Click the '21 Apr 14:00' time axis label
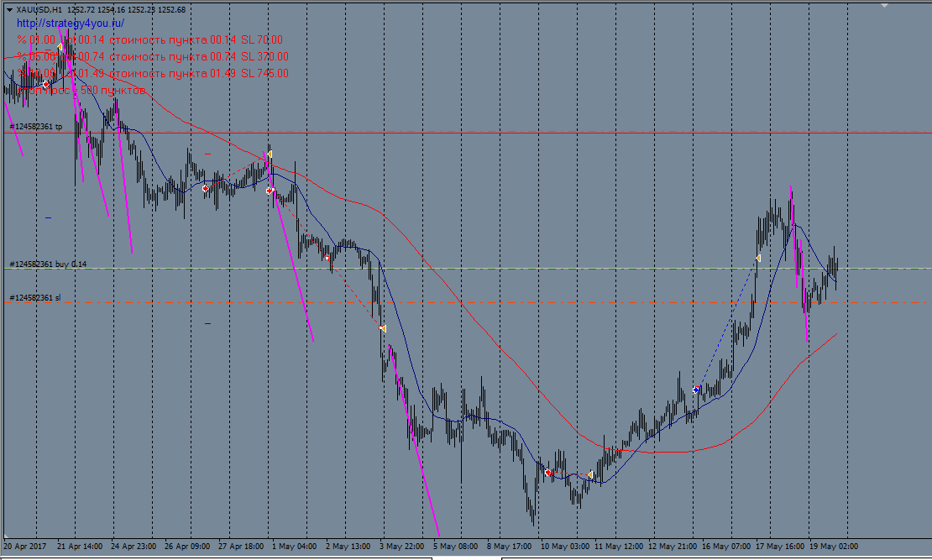 tap(80, 546)
